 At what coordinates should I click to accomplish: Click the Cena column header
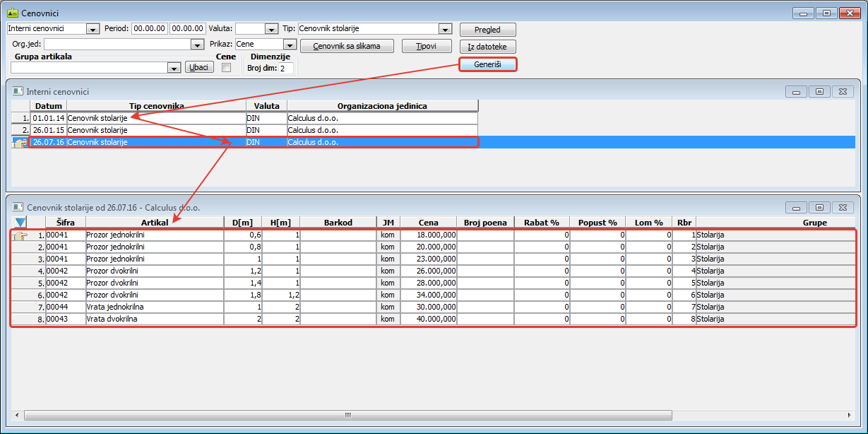[428, 223]
